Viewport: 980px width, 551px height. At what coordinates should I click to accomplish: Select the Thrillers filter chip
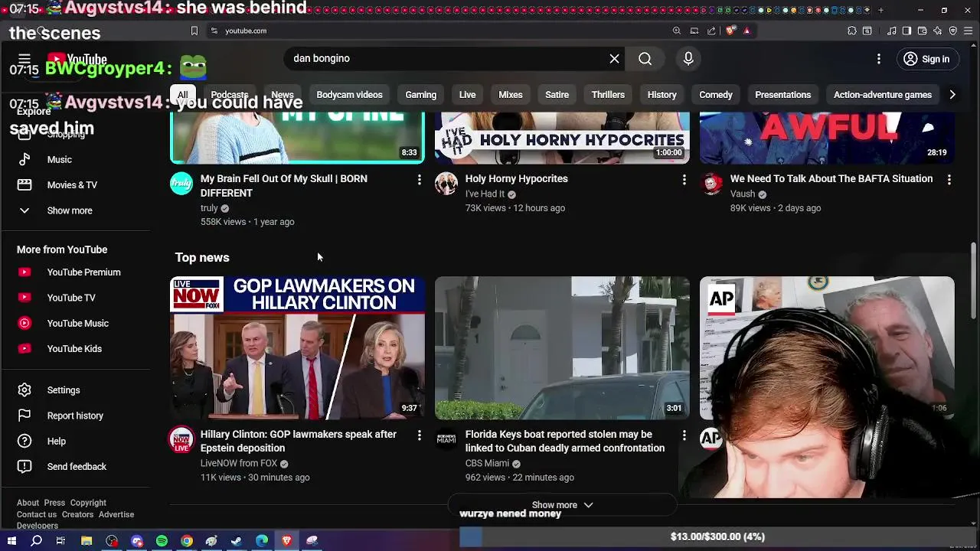pyautogui.click(x=608, y=95)
